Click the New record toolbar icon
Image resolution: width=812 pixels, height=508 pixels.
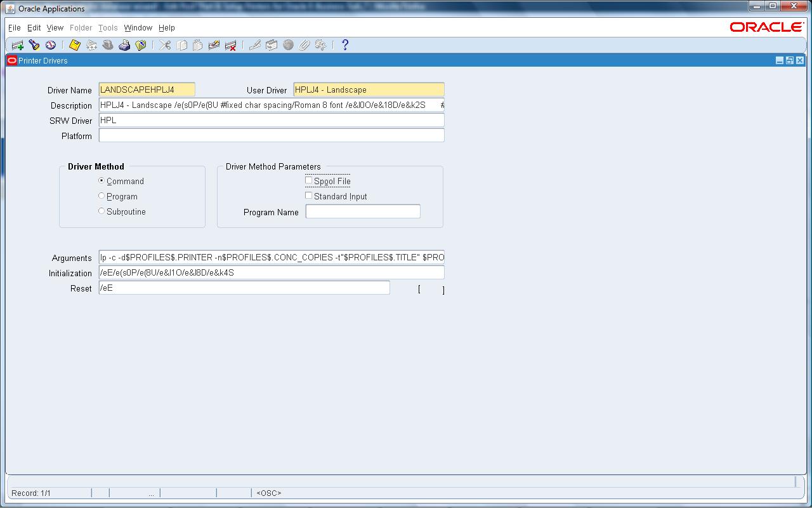click(16, 45)
